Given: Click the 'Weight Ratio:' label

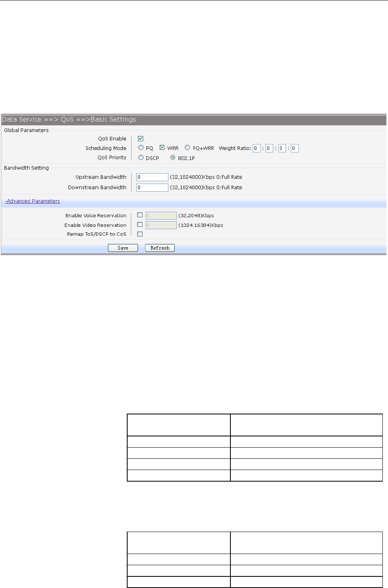Looking at the screenshot, I should 235,148.
